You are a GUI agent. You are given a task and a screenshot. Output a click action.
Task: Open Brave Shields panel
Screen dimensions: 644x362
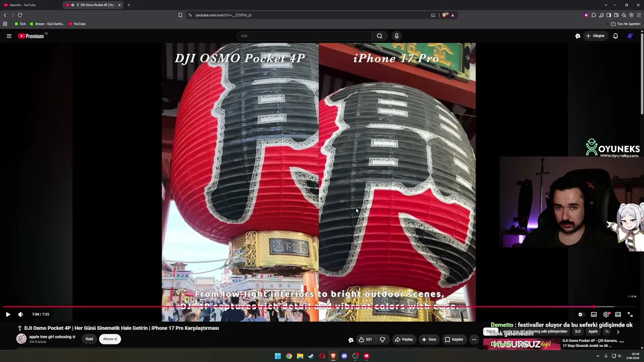(x=445, y=15)
